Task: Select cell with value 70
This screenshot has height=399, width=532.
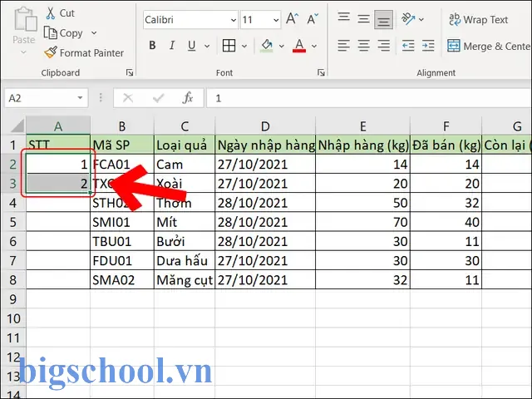Action: 363,222
